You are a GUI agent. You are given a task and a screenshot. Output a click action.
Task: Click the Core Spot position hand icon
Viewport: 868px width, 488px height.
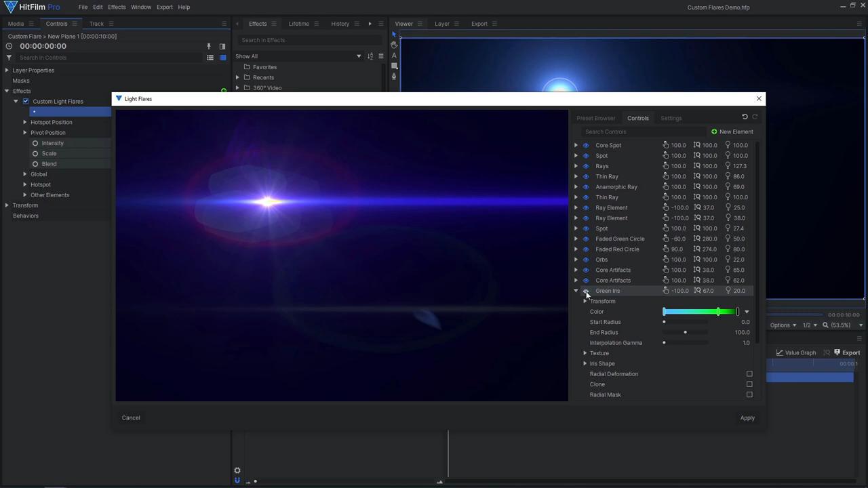point(666,145)
